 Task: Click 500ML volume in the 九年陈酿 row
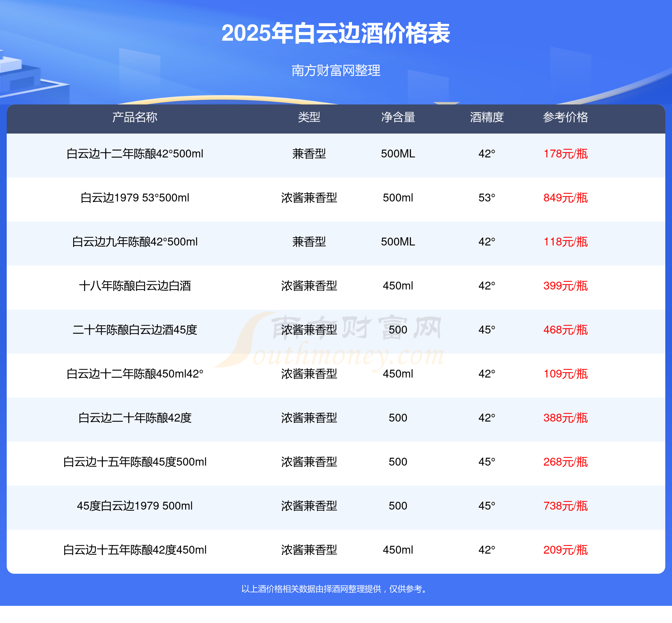[398, 242]
